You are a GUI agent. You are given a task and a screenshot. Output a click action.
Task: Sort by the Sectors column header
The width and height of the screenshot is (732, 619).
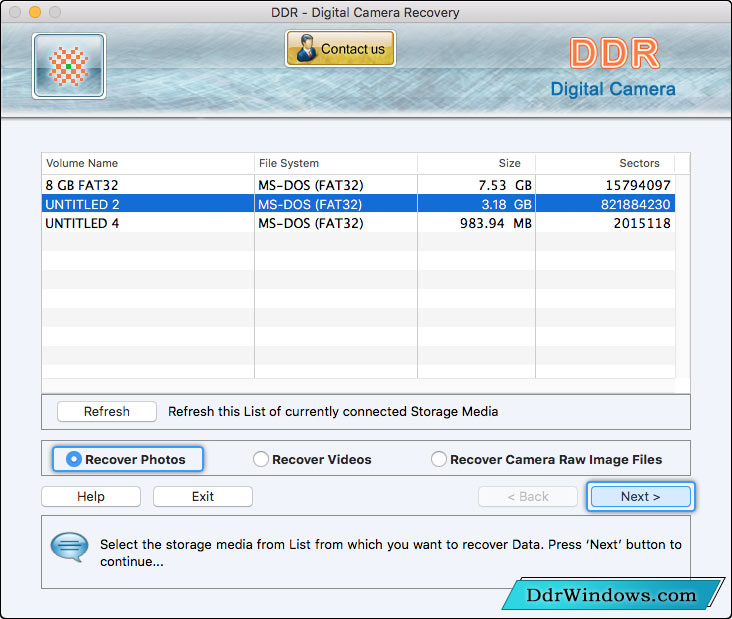pyautogui.click(x=605, y=163)
